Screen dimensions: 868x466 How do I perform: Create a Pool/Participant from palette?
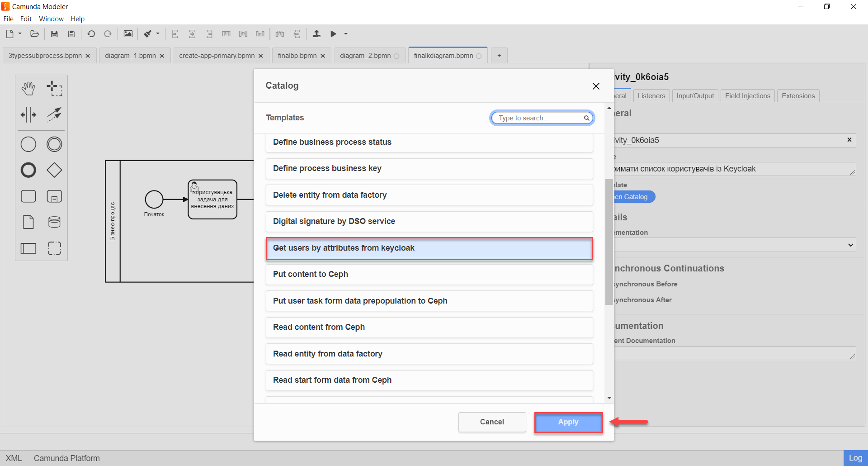tap(28, 248)
